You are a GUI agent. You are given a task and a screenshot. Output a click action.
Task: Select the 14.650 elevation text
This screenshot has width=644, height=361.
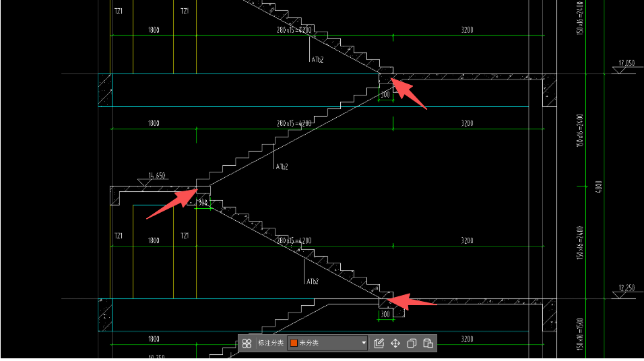pyautogui.click(x=156, y=175)
